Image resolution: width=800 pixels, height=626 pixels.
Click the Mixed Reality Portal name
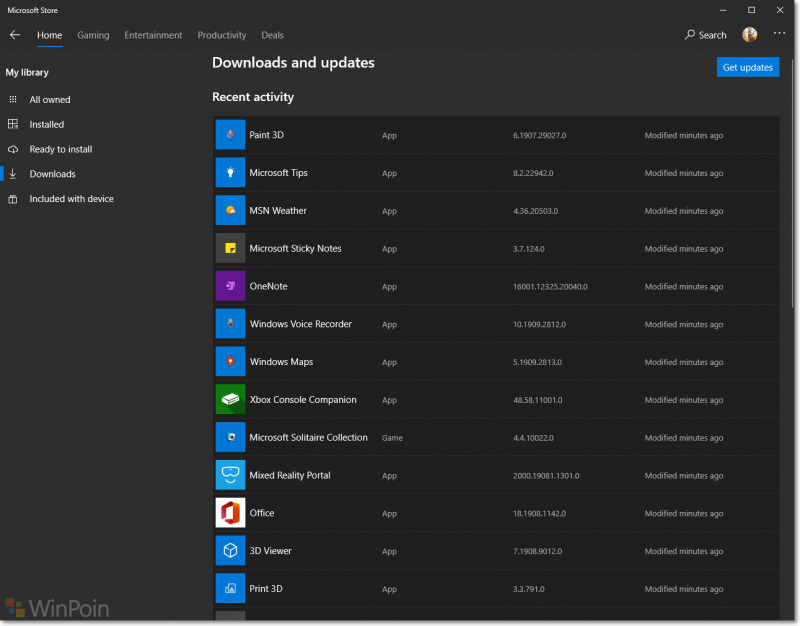290,475
